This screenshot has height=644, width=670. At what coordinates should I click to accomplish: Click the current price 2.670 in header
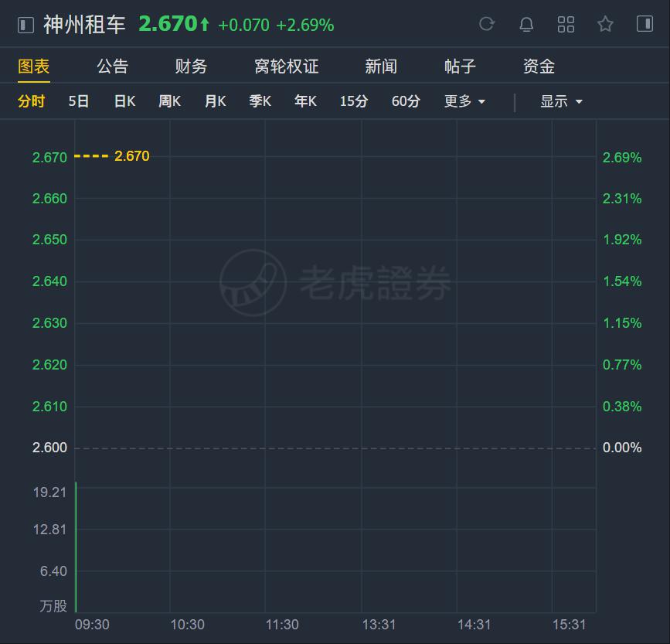point(168,24)
